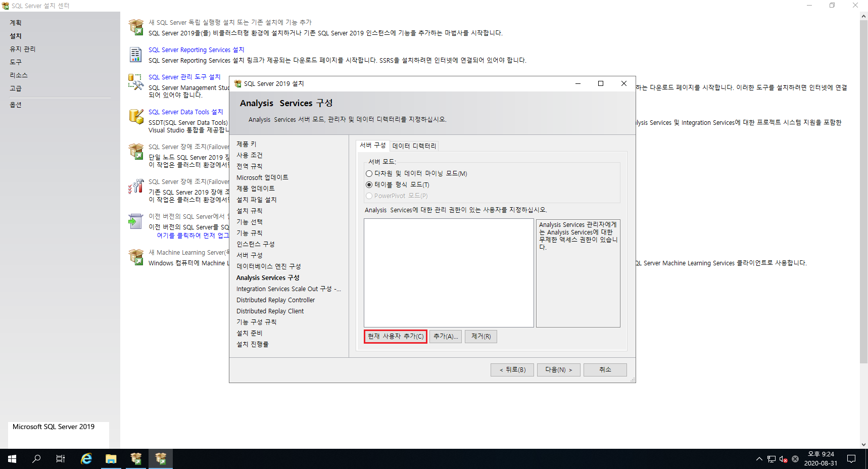Open the Windows Start menu
868x469 pixels.
(x=12, y=459)
